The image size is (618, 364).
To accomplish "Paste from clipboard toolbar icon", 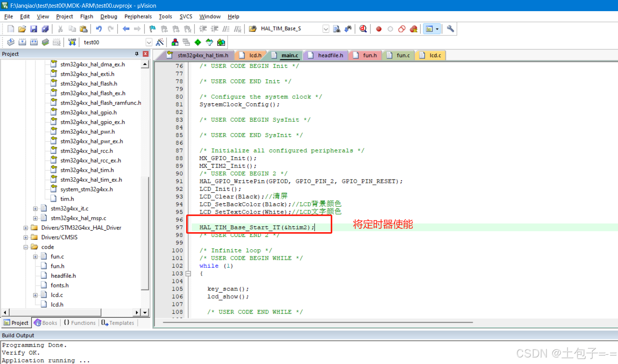I will pyautogui.click(x=83, y=29).
